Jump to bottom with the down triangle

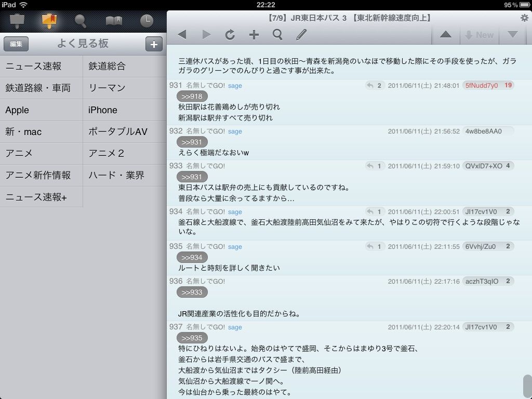click(x=513, y=35)
